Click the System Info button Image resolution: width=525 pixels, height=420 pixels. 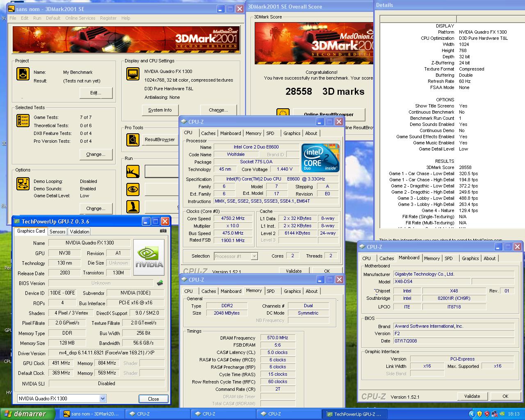(160, 110)
